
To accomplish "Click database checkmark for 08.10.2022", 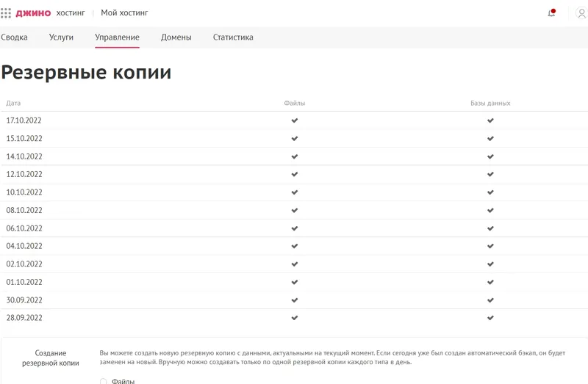I will [490, 210].
